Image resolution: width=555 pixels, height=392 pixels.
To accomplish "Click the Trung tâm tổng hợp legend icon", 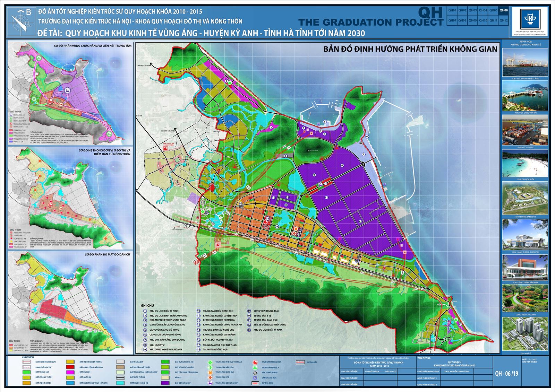I will point(255,362).
